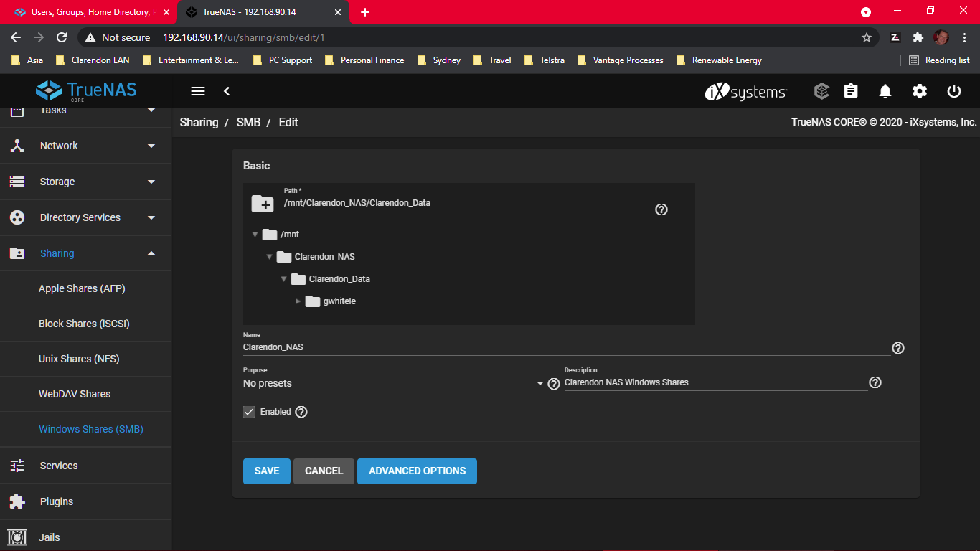Expand the gwhitele folder node
Image resolution: width=980 pixels, height=551 pixels.
coord(298,301)
